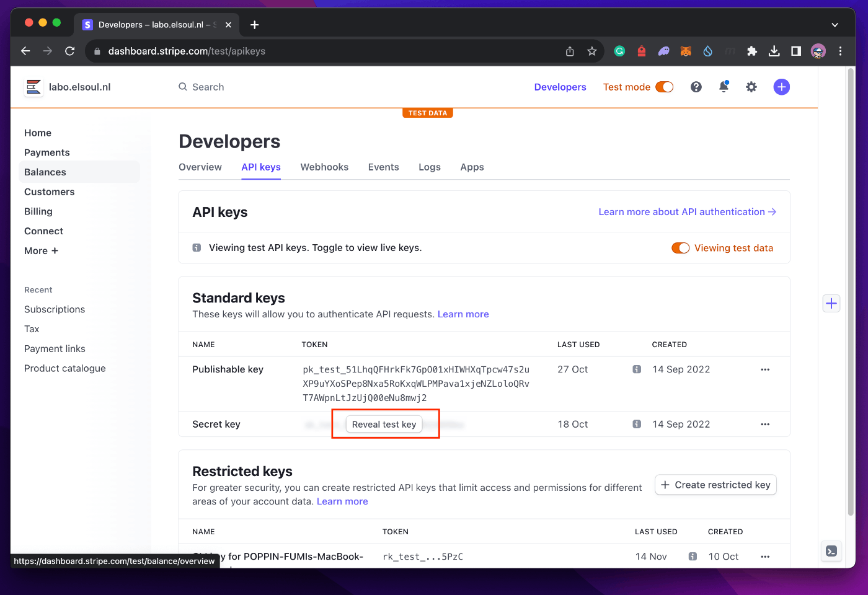Expand the More section in the sidebar
The height and width of the screenshot is (595, 868).
click(x=41, y=250)
